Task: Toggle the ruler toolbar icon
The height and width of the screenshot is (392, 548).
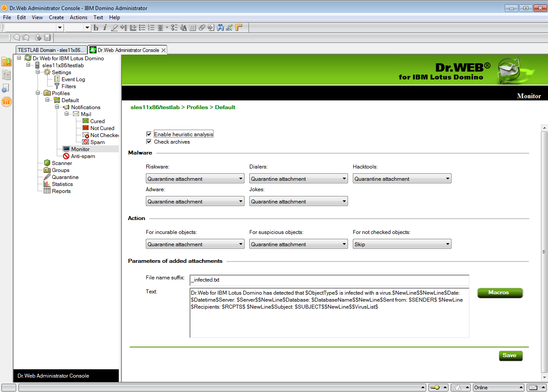Action: (x=239, y=28)
